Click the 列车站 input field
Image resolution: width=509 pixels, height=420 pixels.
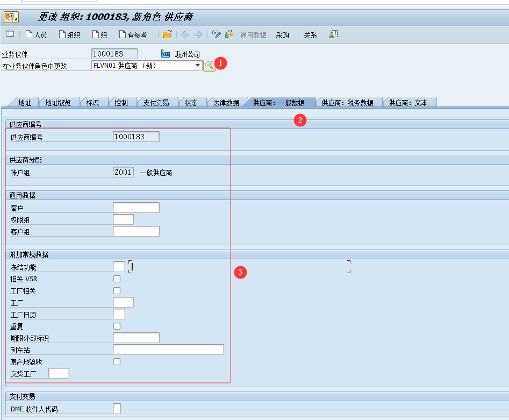[168, 350]
